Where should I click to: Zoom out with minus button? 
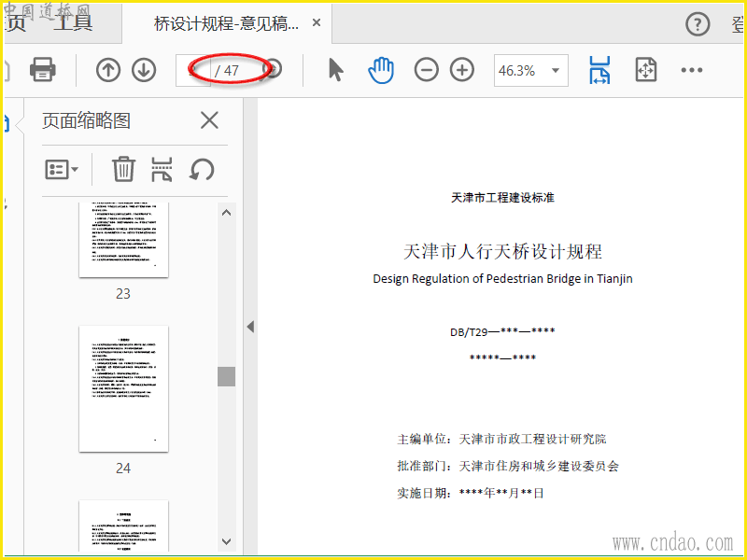(427, 71)
